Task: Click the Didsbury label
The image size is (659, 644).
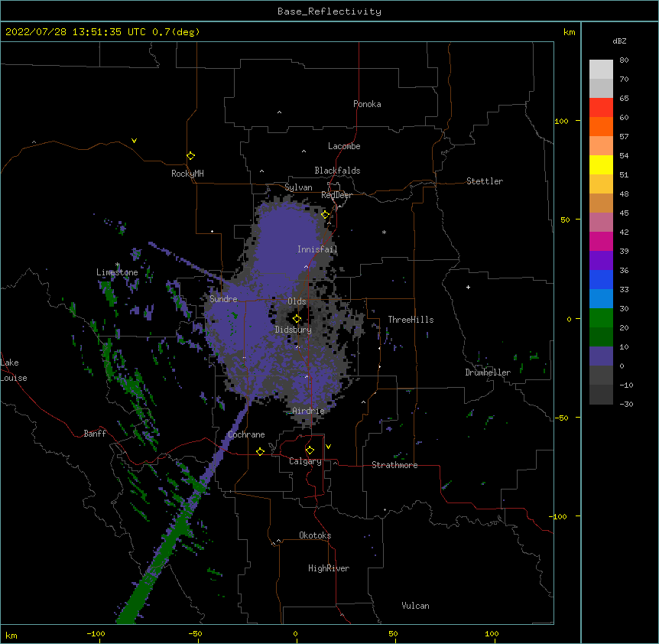Action: tap(294, 330)
